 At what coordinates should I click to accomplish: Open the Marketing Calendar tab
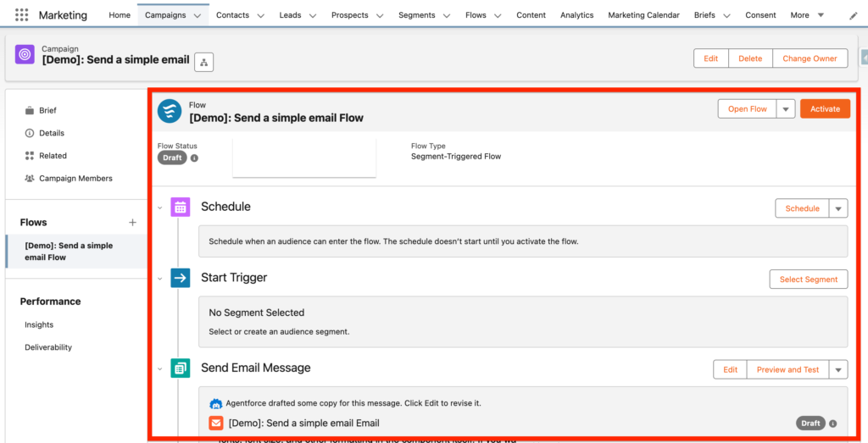(x=643, y=15)
